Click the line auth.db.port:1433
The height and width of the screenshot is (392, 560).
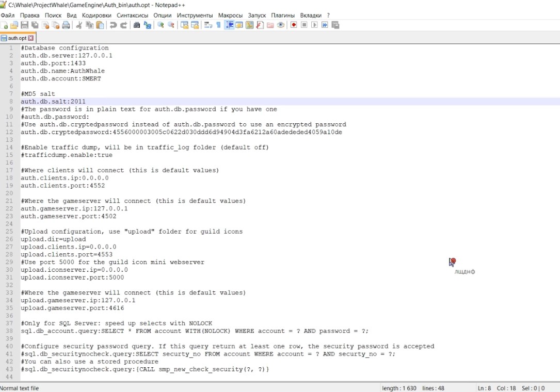pyautogui.click(x=53, y=63)
